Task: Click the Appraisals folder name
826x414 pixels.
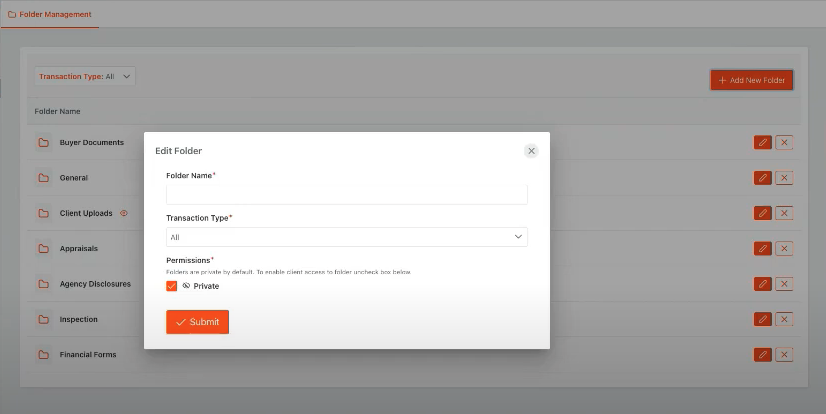Action: click(78, 249)
